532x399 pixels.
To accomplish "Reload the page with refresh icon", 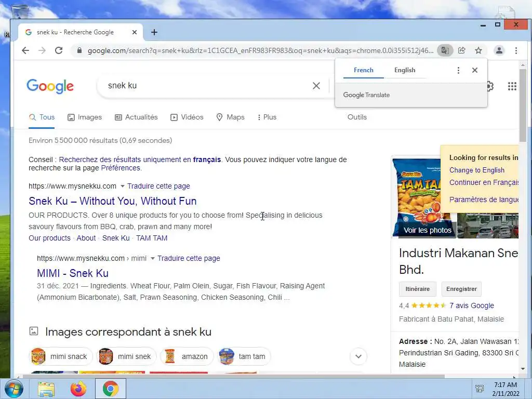I will coord(59,50).
